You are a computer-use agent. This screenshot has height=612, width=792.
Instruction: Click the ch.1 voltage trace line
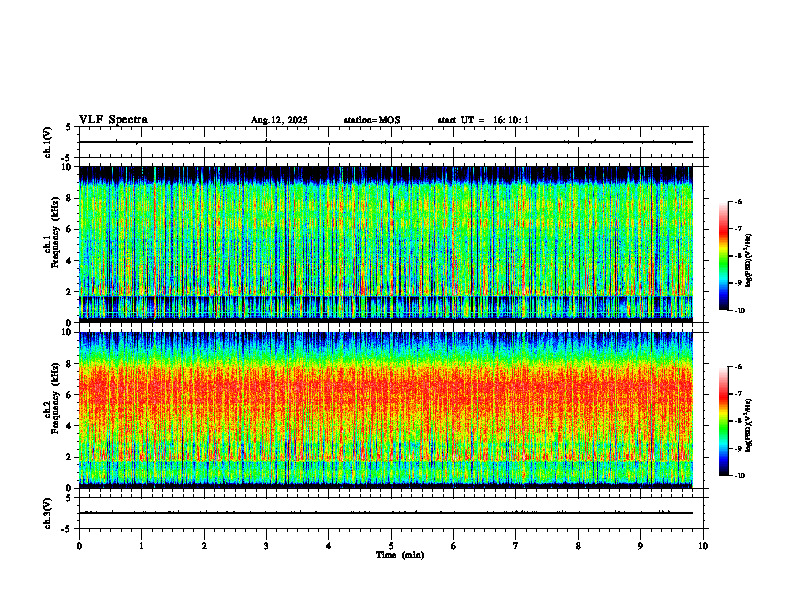[x=386, y=142]
